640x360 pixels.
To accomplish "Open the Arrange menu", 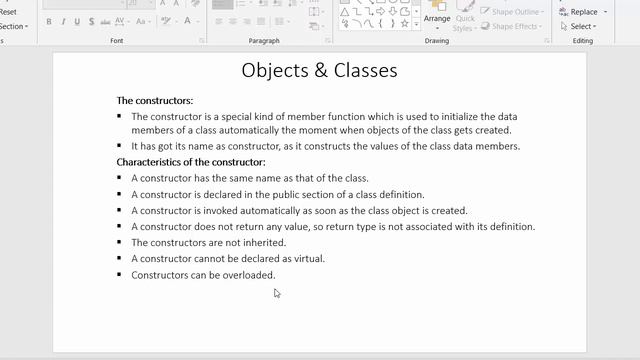I will tap(437, 16).
